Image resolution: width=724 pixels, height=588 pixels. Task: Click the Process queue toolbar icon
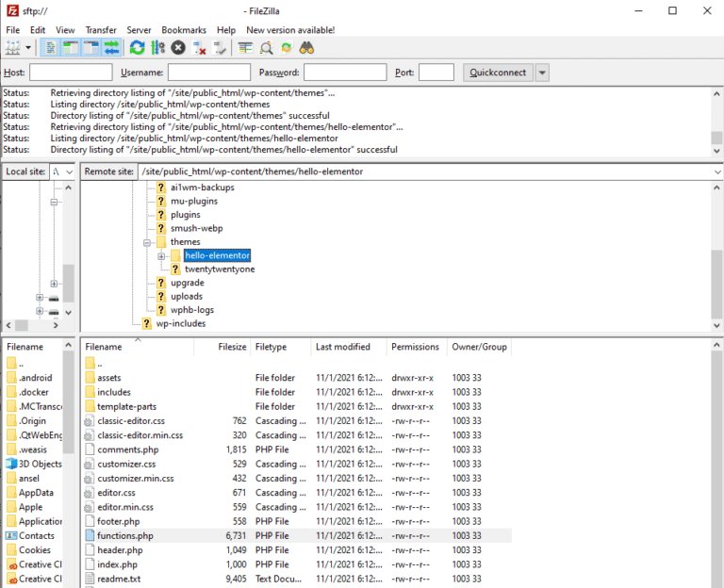(x=157, y=47)
